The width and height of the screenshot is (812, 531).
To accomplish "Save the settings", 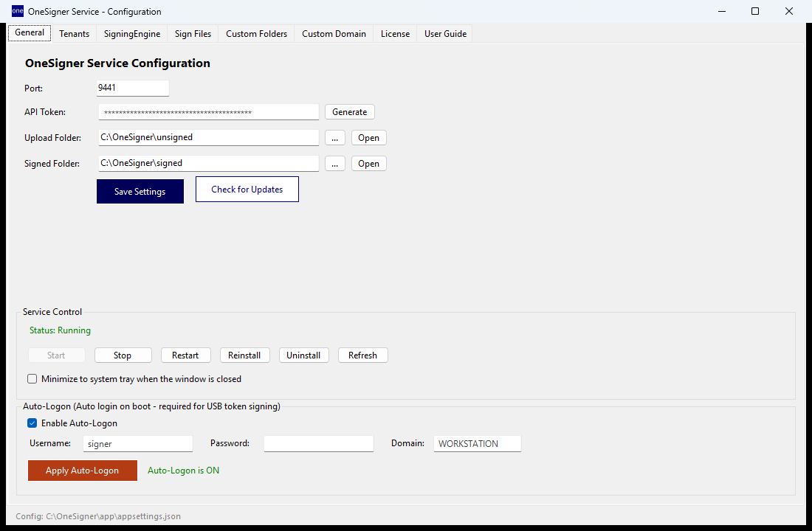I will tap(140, 192).
